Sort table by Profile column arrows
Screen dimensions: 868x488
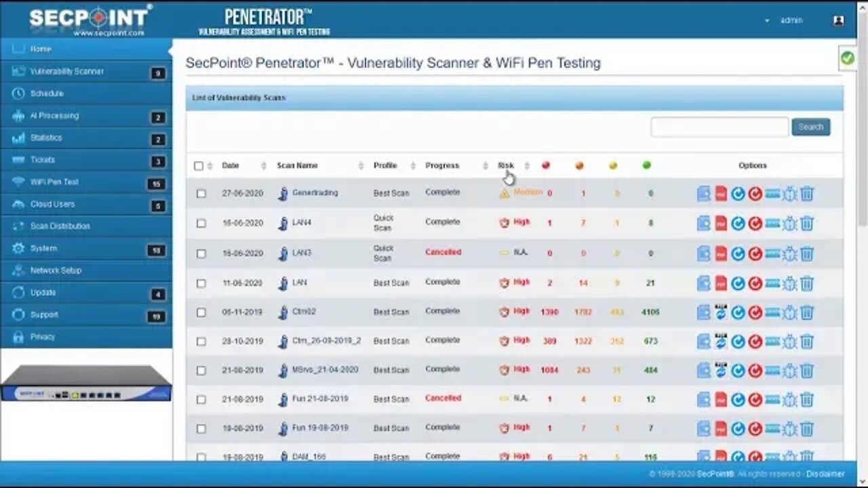pyautogui.click(x=412, y=165)
